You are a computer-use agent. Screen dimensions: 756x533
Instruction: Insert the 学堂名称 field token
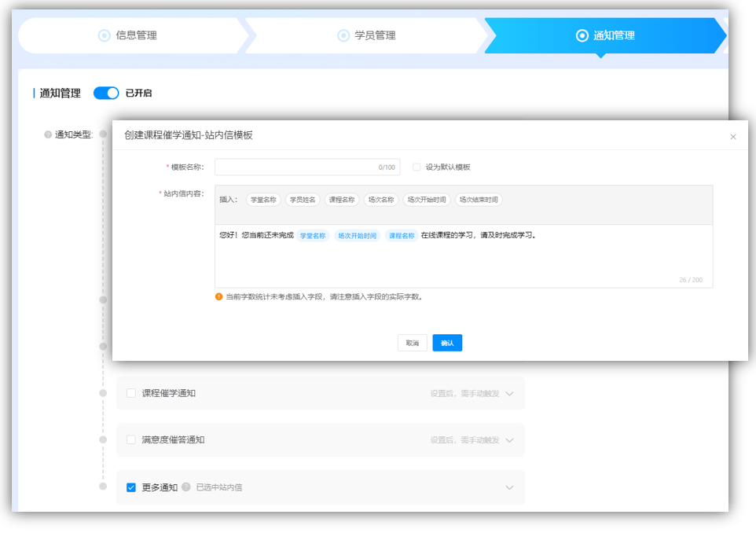(x=262, y=199)
